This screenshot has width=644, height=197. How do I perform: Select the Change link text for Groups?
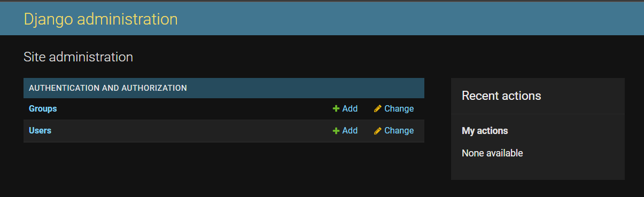coord(399,108)
